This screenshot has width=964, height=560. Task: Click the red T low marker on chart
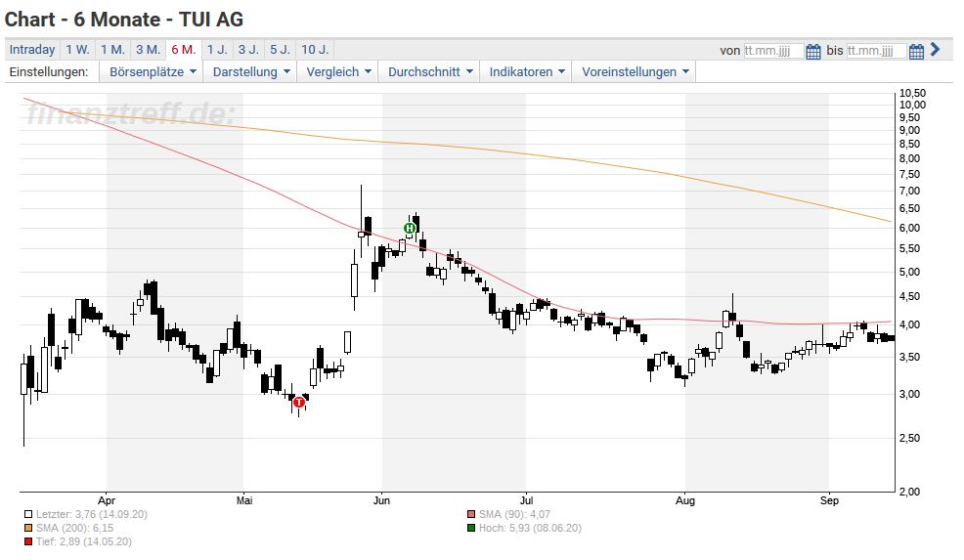pos(299,402)
